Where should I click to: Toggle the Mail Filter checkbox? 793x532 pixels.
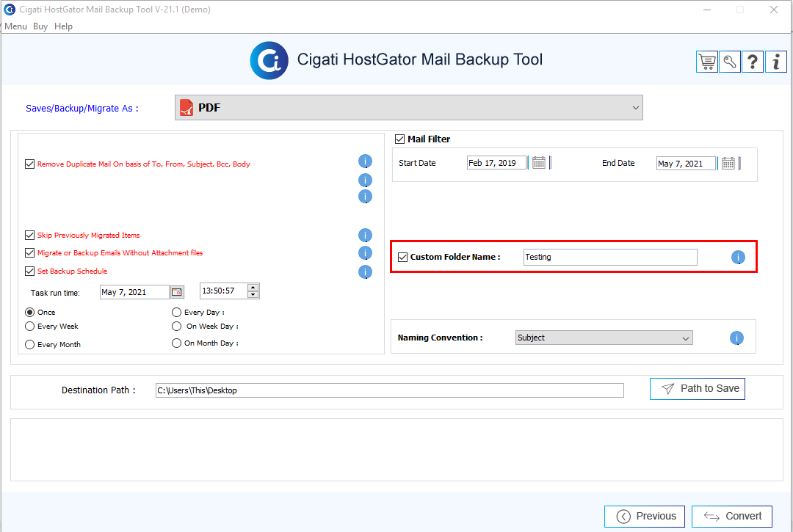click(x=399, y=139)
